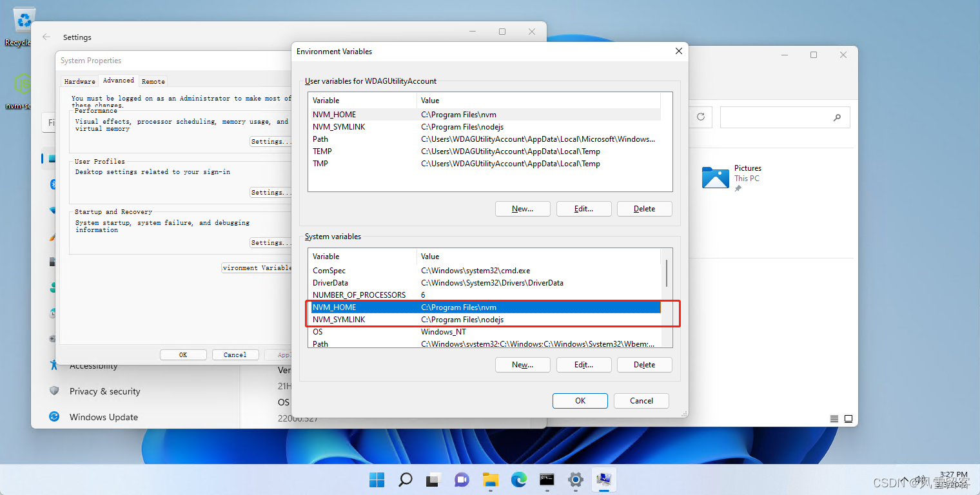Click OK in System Properties
This screenshot has height=495, width=980.
183,354
